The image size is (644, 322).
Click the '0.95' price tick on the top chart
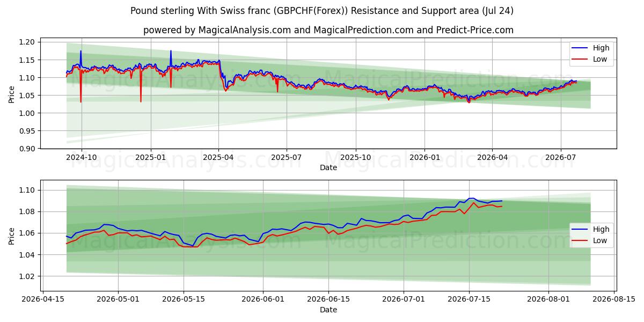pos(28,131)
